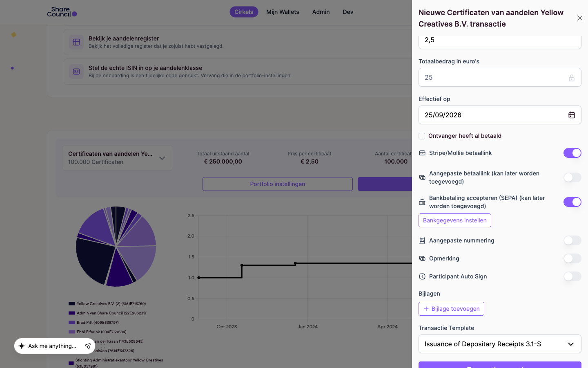Click the icon next to Aangepaste betaallink
The image size is (588, 368).
(422, 177)
